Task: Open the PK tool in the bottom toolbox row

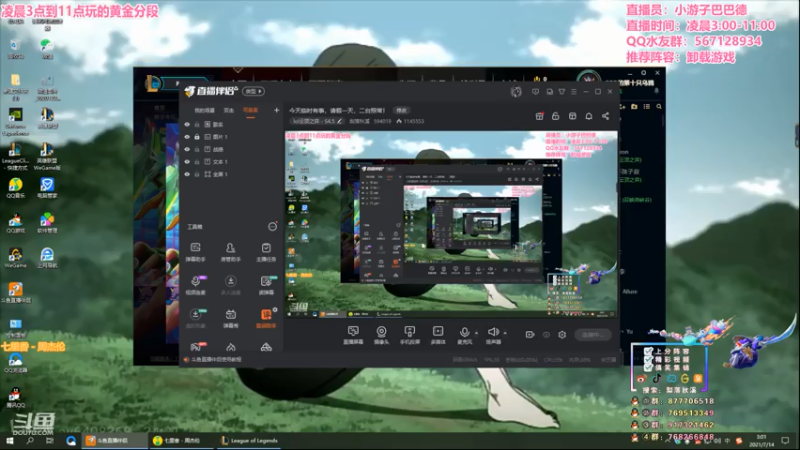Action: [196, 347]
